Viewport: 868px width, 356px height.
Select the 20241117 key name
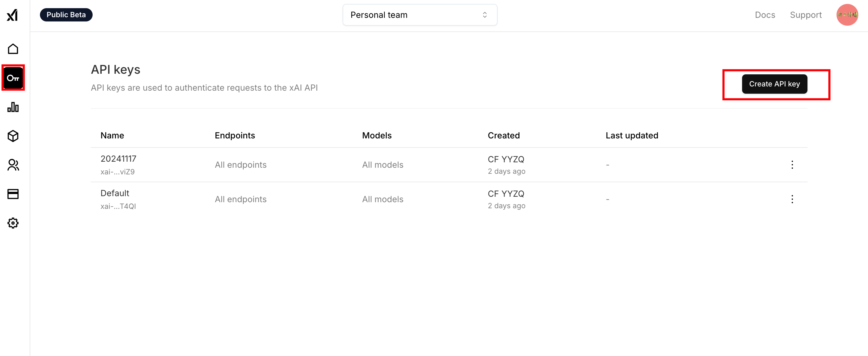pos(118,159)
